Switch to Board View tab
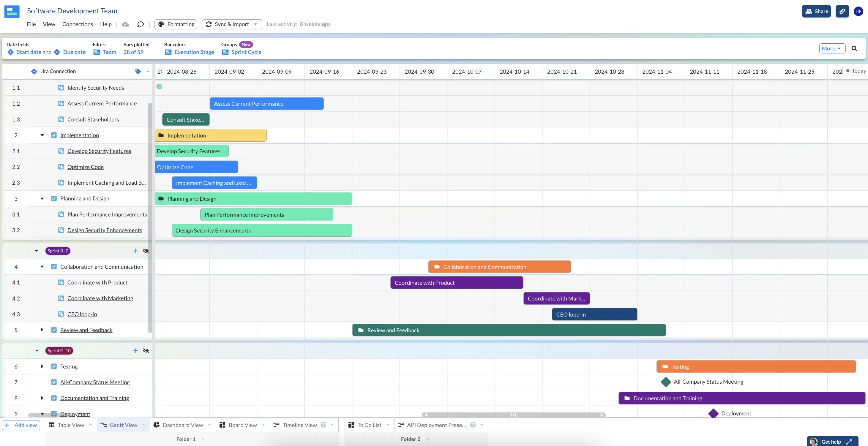 click(243, 425)
